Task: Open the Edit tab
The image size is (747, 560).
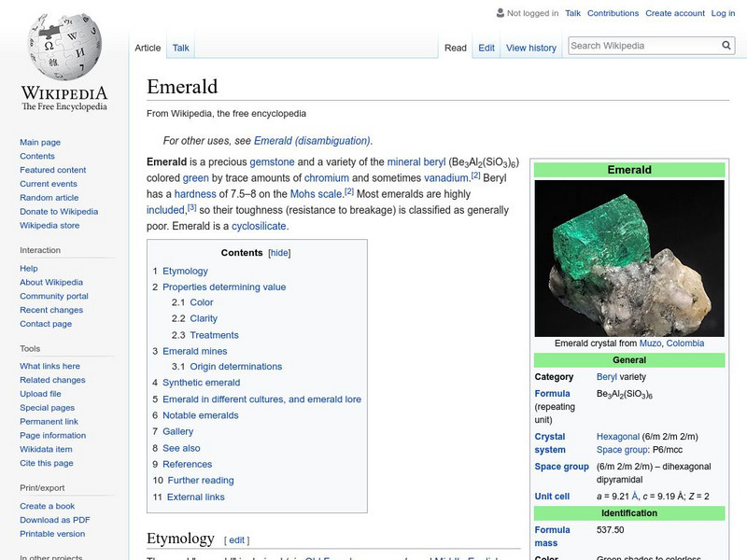Action: pos(486,48)
